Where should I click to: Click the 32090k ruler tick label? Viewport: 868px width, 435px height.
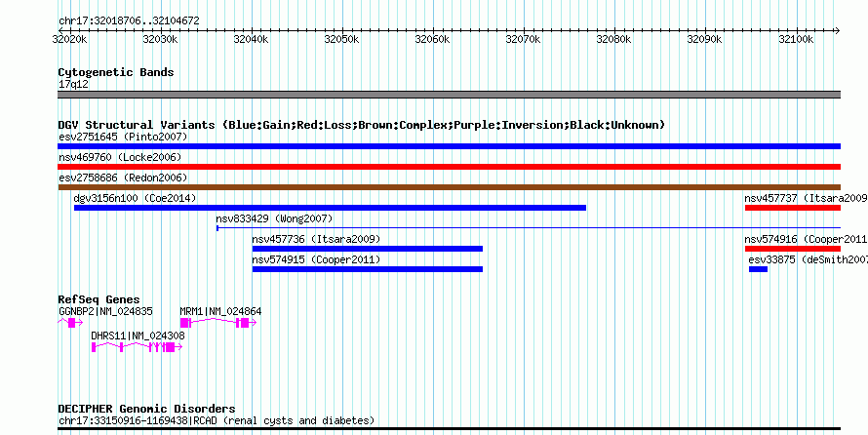click(x=705, y=39)
